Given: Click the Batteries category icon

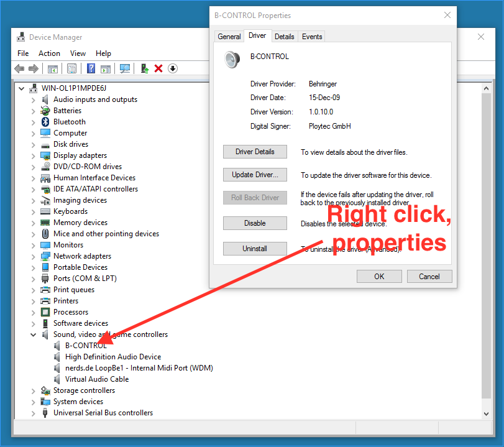Looking at the screenshot, I should click(x=45, y=111).
